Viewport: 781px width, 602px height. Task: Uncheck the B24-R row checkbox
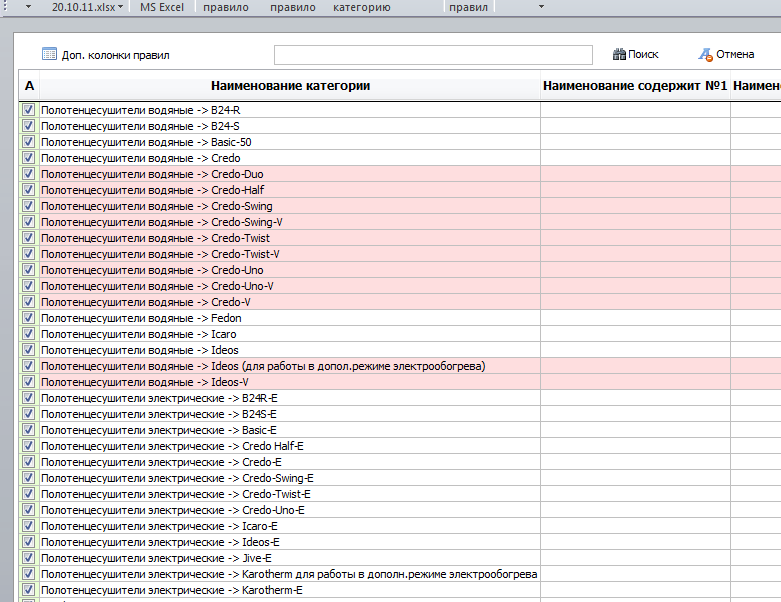(28, 110)
